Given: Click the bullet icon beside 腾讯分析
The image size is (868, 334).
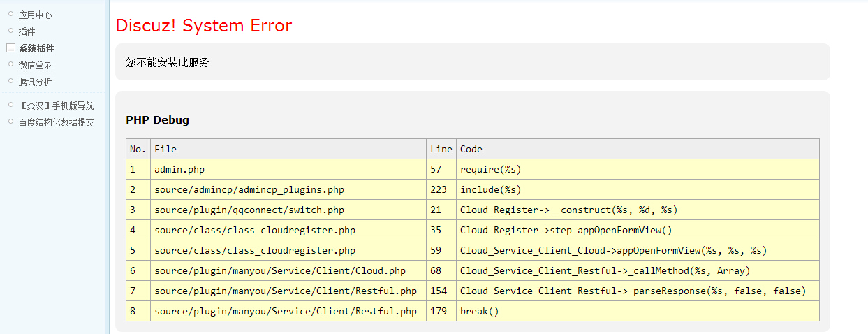Looking at the screenshot, I should pos(10,81).
